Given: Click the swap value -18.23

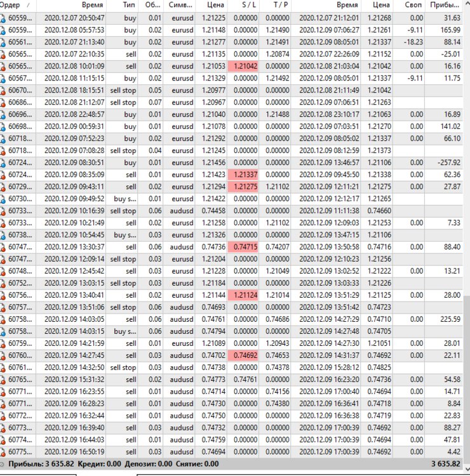Looking at the screenshot, I should [x=413, y=42].
